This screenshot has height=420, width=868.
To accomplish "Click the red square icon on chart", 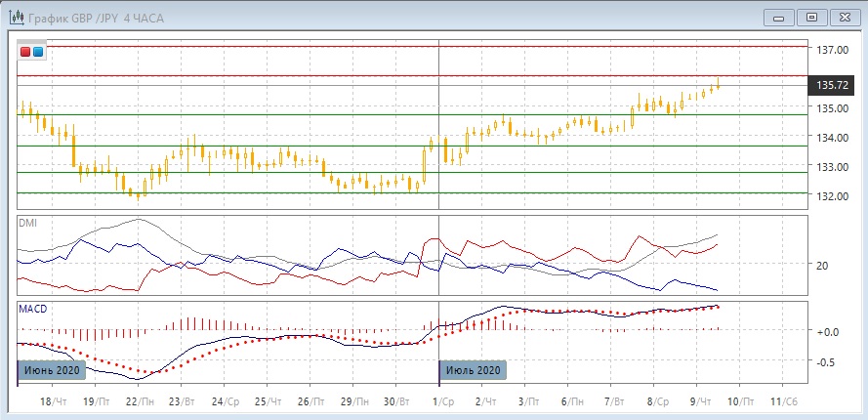I will click(26, 51).
